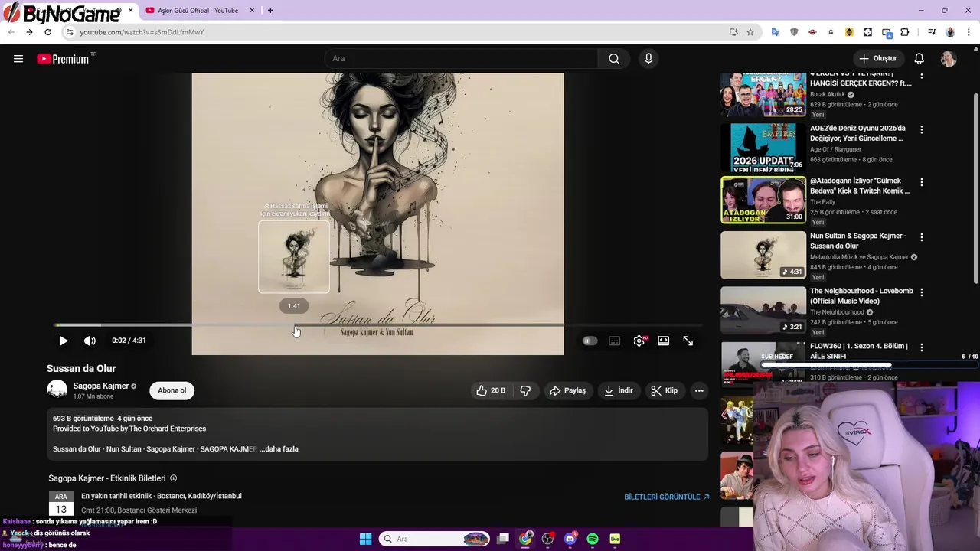Go forward in browser history
The height and width of the screenshot is (551, 980).
(29, 32)
